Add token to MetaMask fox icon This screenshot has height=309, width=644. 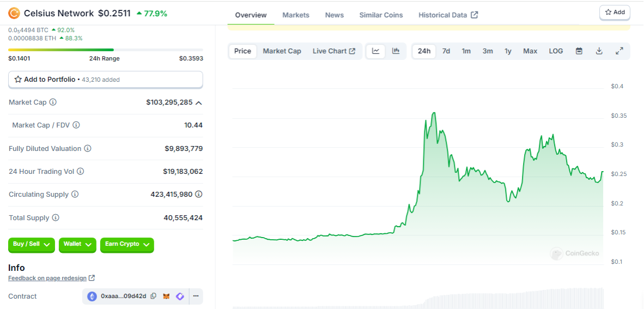166,296
